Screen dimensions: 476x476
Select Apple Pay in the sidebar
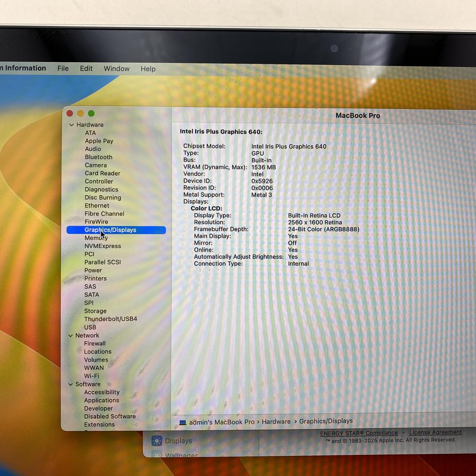coord(99,141)
